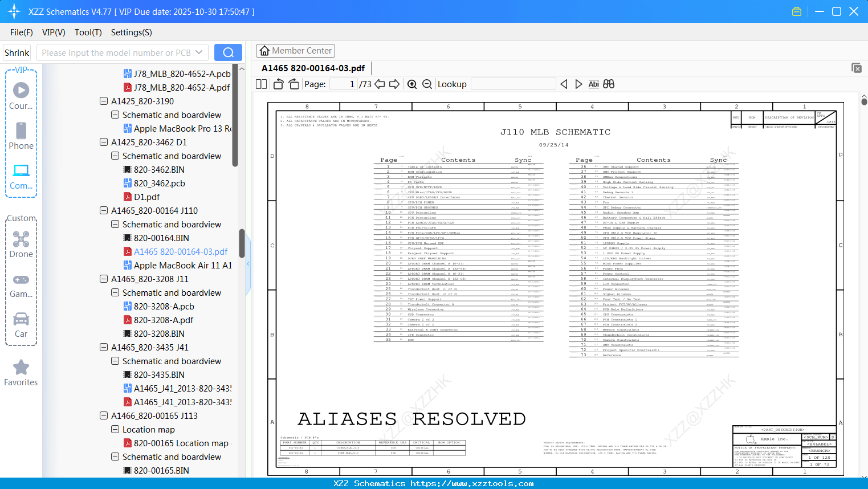Open the 820-3435.BIN file
This screenshot has height=489, width=868.
coord(154,374)
